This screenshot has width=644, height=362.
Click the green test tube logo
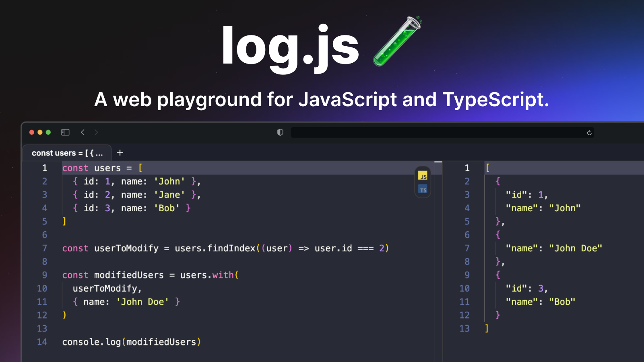(x=398, y=41)
